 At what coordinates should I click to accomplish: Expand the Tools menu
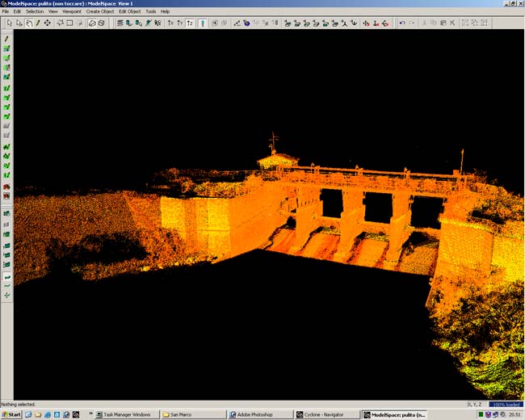point(151,11)
